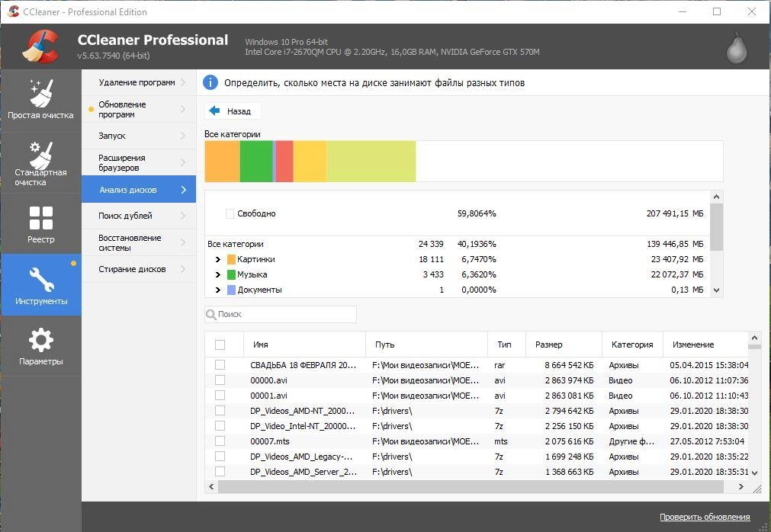Toggle the select-all checkbox in file table header
Image resolution: width=771 pixels, height=532 pixels.
(220, 345)
